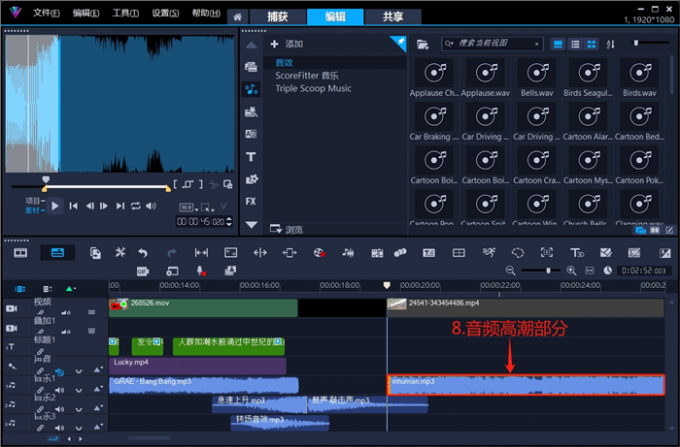Step to previous frame
Screen dimensions: 680x447
pyautogui.click(x=89, y=206)
